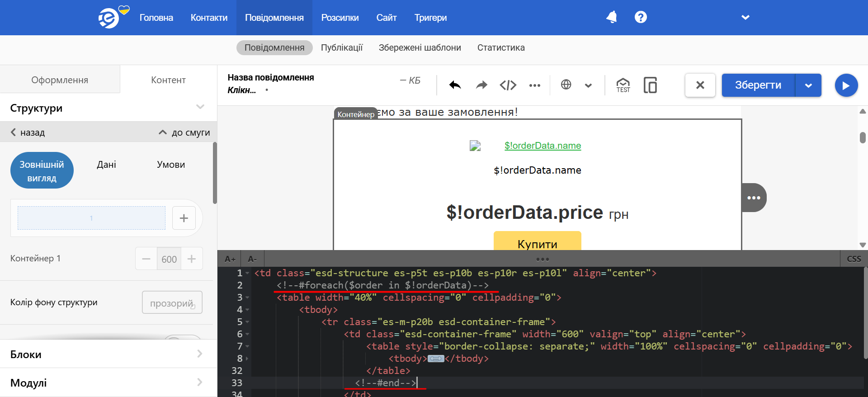
Task: Fold code line 3 arrow
Action: pos(247,298)
